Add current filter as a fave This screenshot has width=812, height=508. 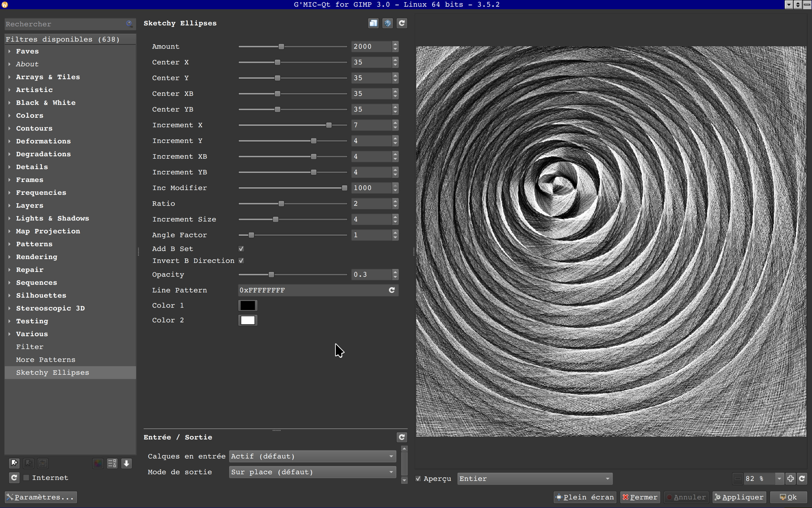click(14, 463)
